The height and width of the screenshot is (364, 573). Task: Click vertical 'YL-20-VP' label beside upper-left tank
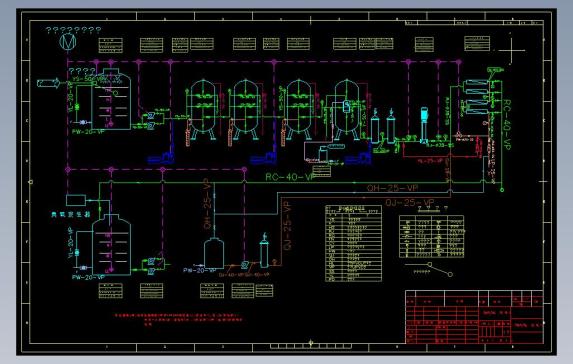(x=71, y=96)
